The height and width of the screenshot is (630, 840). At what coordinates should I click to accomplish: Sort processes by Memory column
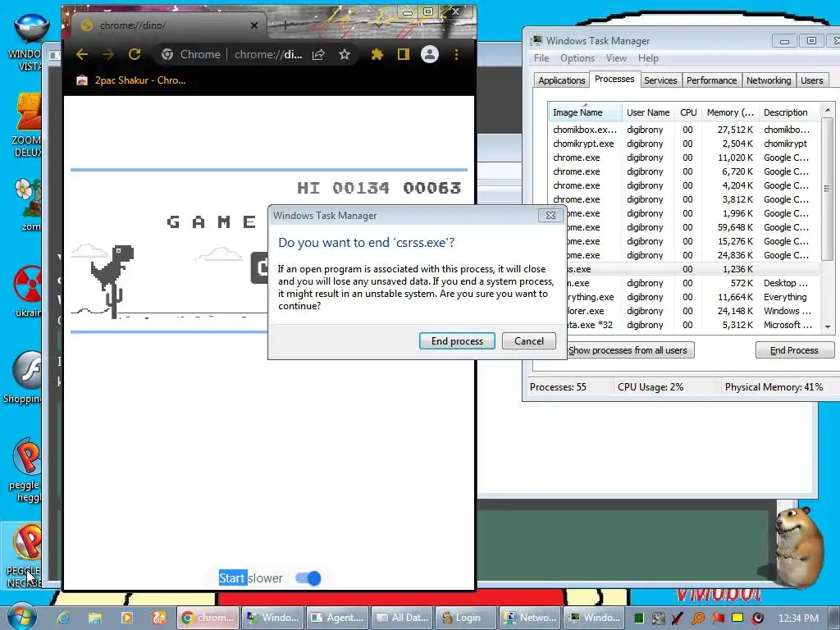tap(730, 112)
